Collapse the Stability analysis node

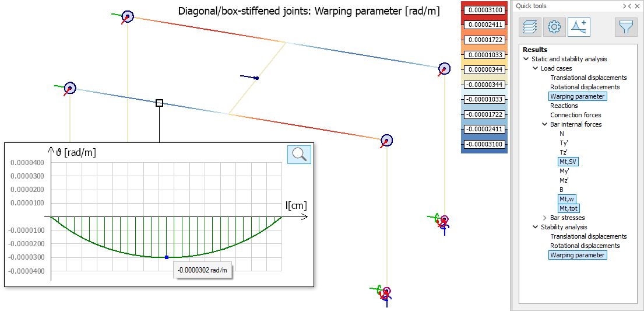tap(535, 227)
